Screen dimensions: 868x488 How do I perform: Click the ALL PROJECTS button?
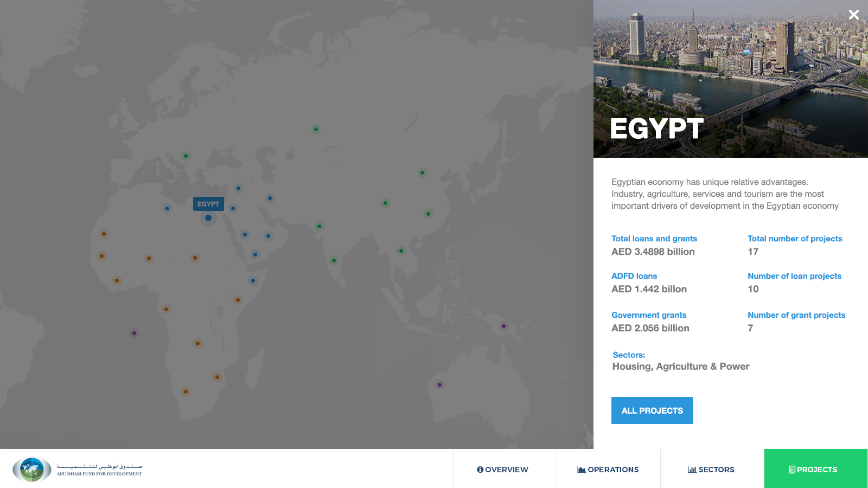tap(652, 410)
